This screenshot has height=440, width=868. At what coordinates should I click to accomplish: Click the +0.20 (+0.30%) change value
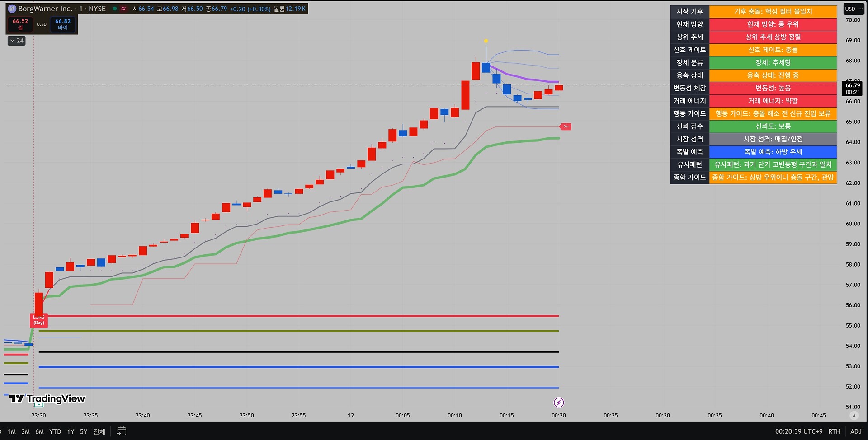(250, 9)
